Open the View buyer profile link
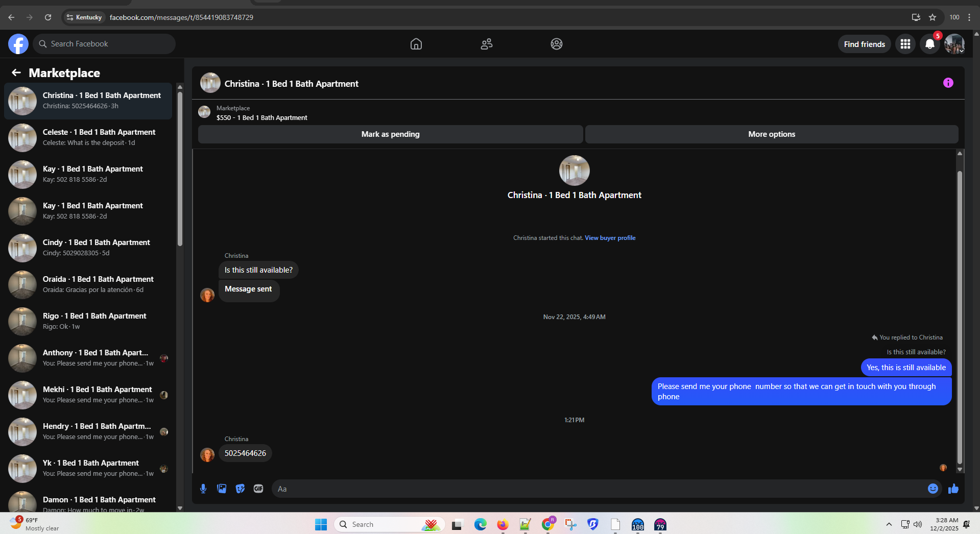The image size is (980, 534). (x=610, y=238)
